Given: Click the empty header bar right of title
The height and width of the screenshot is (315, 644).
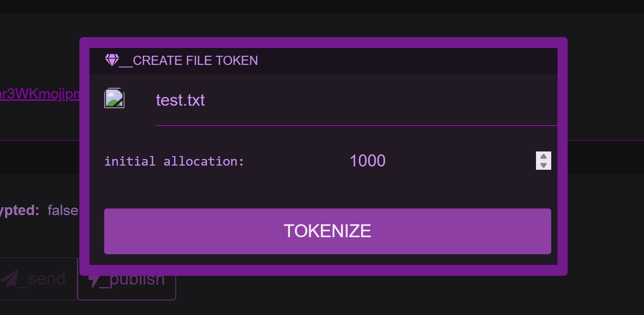Looking at the screenshot, I should [x=407, y=61].
